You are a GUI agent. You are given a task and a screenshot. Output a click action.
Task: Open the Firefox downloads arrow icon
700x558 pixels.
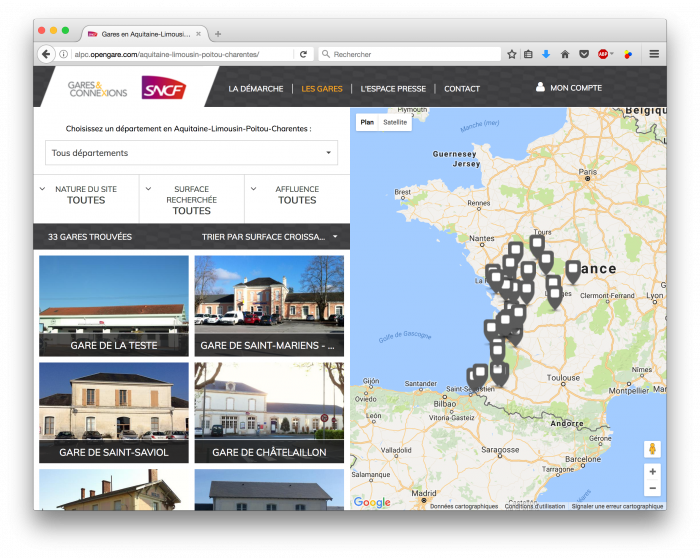(x=546, y=54)
